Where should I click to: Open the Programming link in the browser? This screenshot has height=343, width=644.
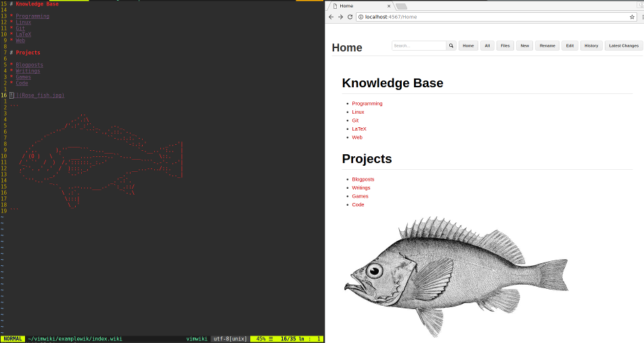click(x=367, y=104)
